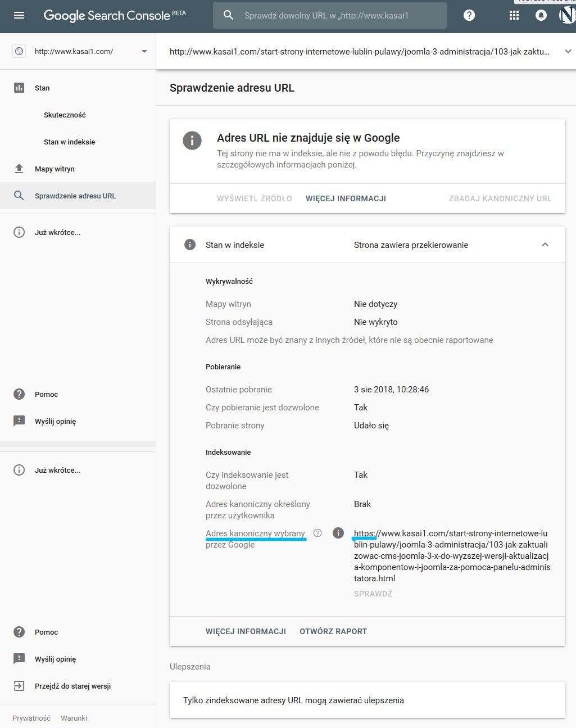Viewport: 576px width, 728px height.
Task: Click the search magnifier icon in the URL bar
Action: point(228,15)
